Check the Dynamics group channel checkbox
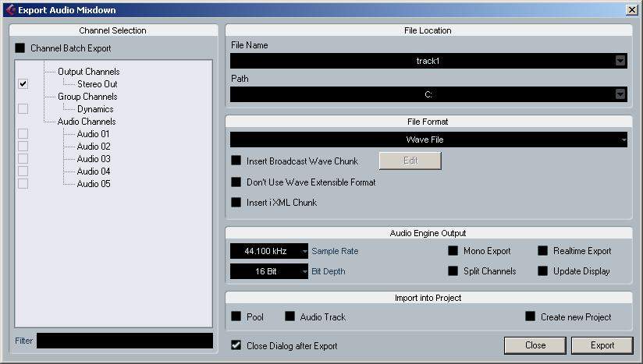Screen dimensions: 643x364 pyautogui.click(x=23, y=109)
